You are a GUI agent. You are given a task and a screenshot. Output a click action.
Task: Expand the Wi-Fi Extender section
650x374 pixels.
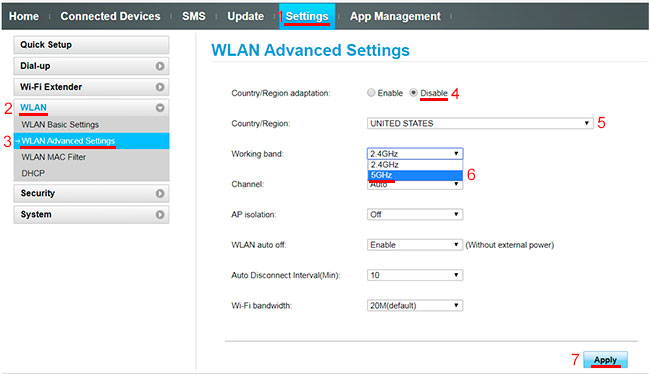pos(91,87)
